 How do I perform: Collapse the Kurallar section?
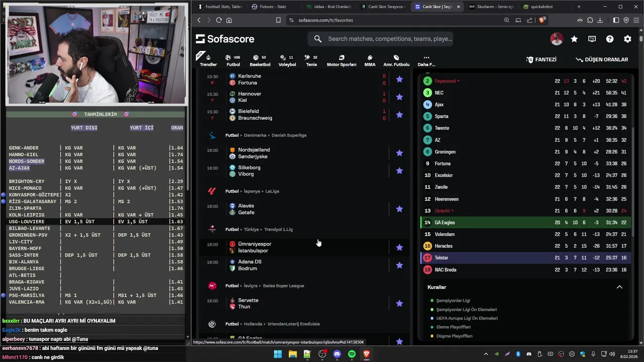(x=619, y=287)
